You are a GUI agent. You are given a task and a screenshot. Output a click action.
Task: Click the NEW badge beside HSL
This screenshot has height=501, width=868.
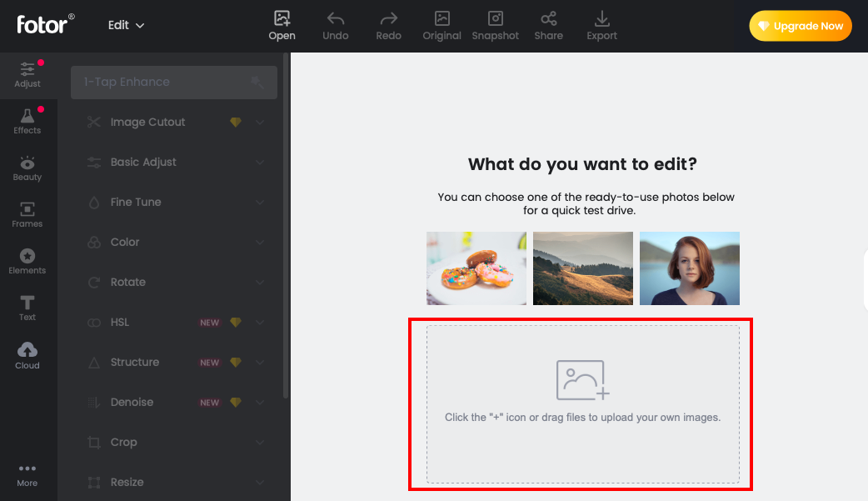click(x=210, y=323)
